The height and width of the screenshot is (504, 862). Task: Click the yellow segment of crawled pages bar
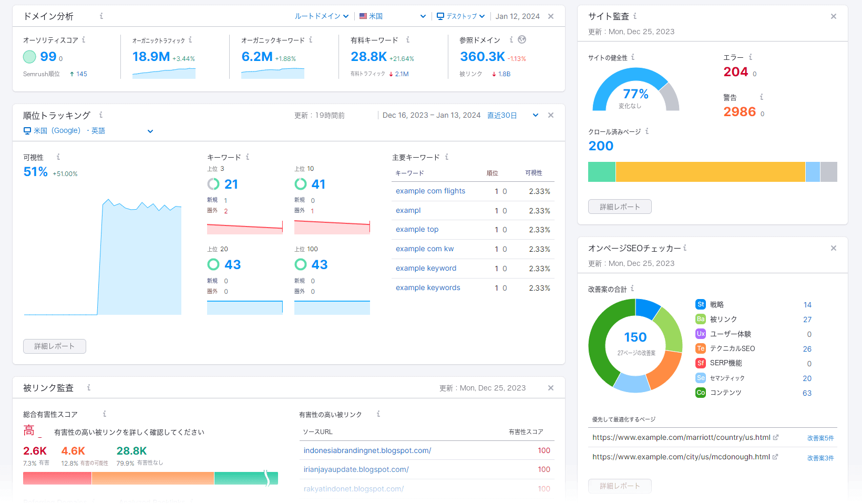(x=710, y=172)
